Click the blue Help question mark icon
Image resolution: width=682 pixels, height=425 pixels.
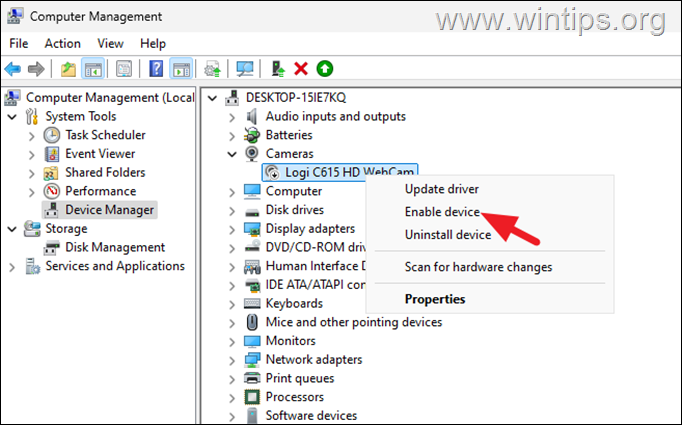point(156,69)
